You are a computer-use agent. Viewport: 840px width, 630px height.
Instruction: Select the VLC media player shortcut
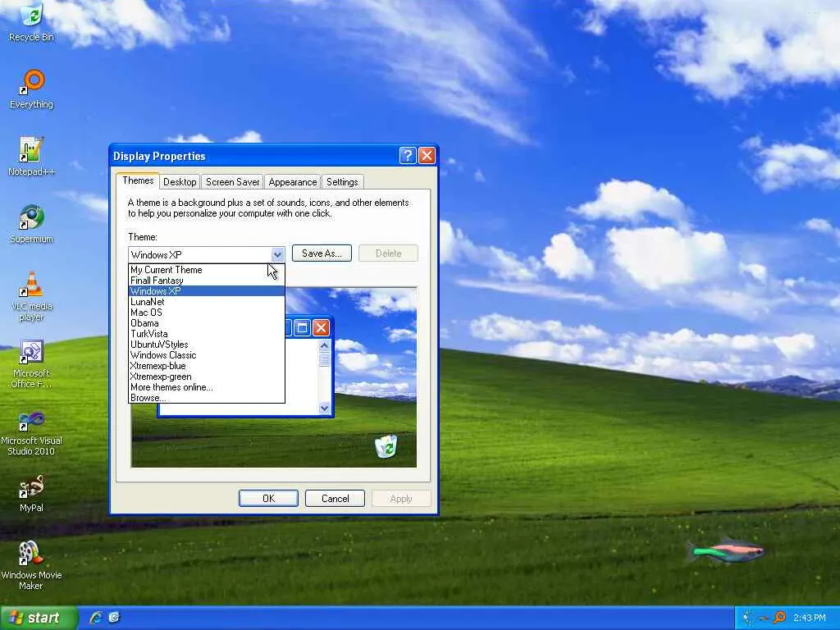[x=32, y=296]
